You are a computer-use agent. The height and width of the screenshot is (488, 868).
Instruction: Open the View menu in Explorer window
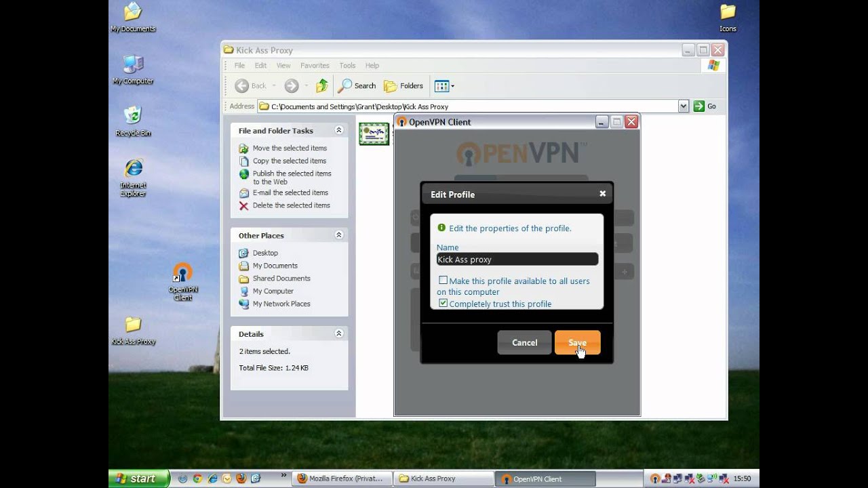click(283, 66)
